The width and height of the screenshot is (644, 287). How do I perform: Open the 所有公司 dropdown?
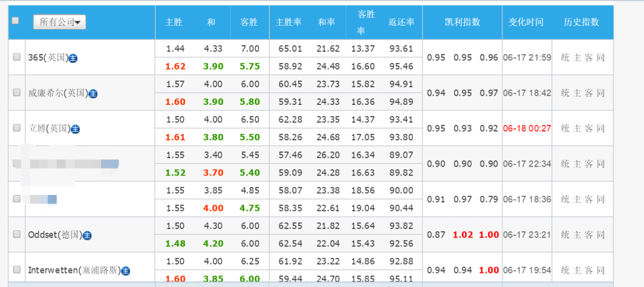coord(59,22)
